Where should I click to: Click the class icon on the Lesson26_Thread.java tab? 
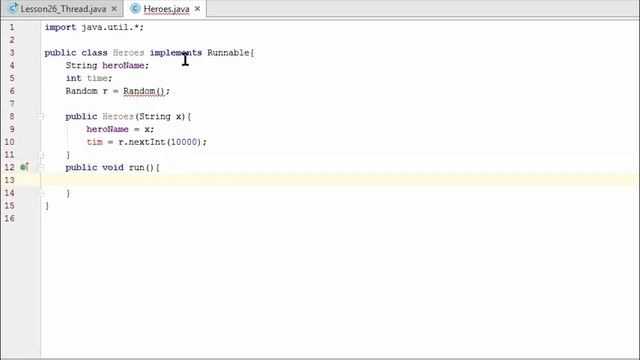(13, 8)
